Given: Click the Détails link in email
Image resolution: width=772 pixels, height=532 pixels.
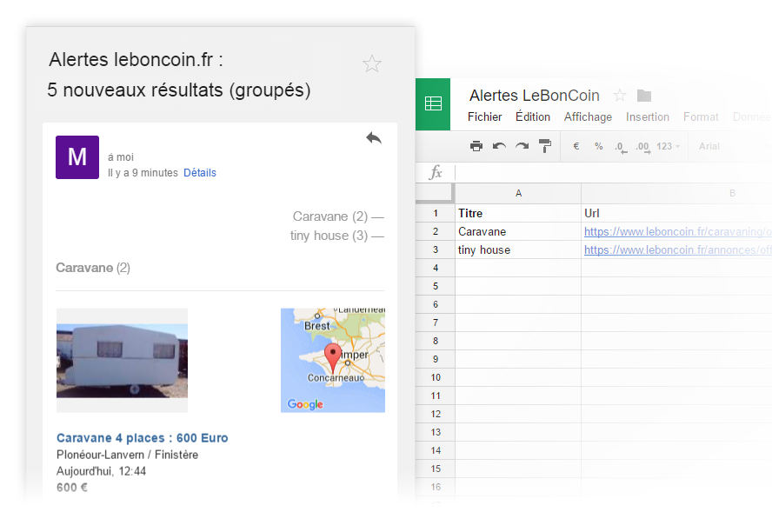Looking at the screenshot, I should [200, 173].
